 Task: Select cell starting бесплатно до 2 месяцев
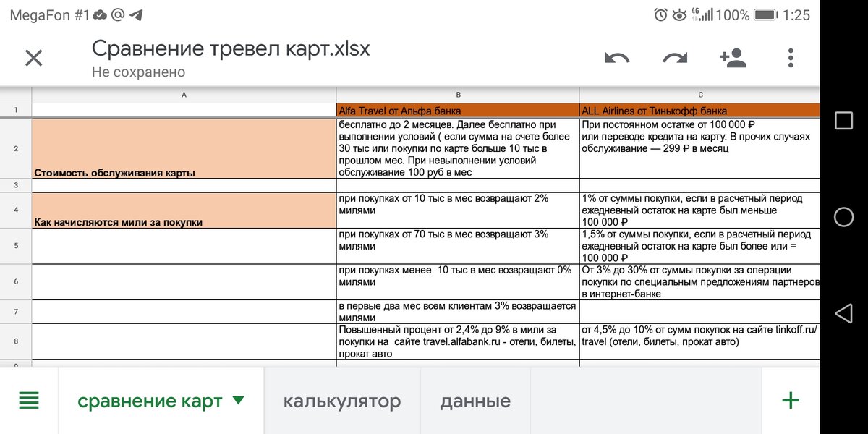click(x=458, y=148)
